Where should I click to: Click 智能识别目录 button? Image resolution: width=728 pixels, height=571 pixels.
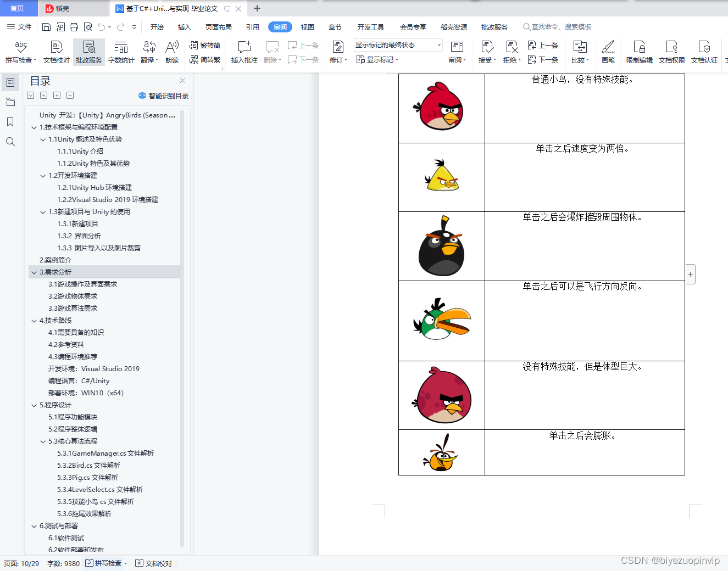pos(163,96)
